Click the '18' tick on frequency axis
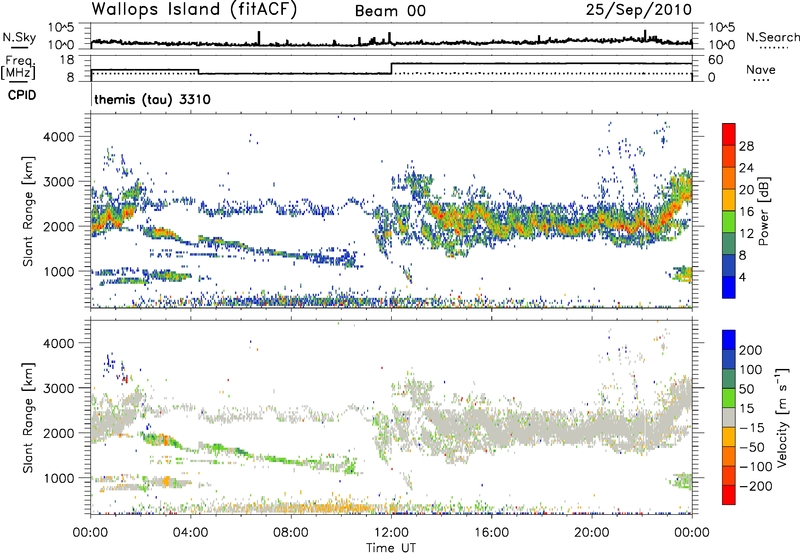The image size is (800, 554). click(x=66, y=60)
